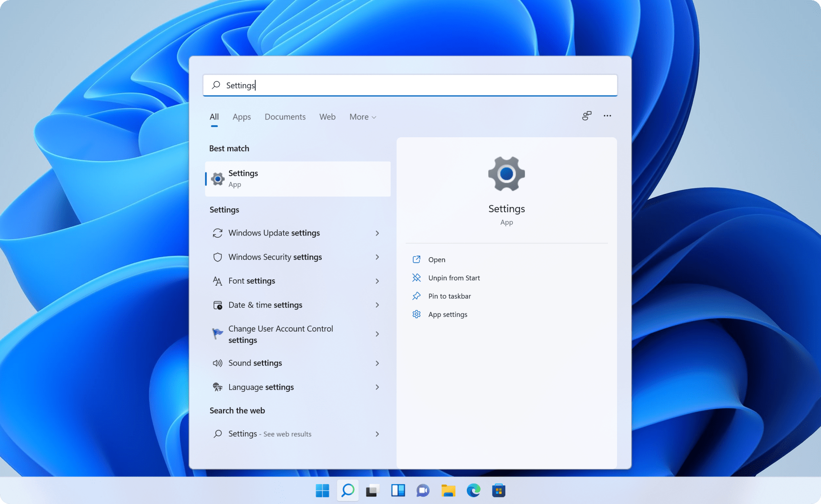Select the Documents tab
821x504 pixels.
pos(285,117)
